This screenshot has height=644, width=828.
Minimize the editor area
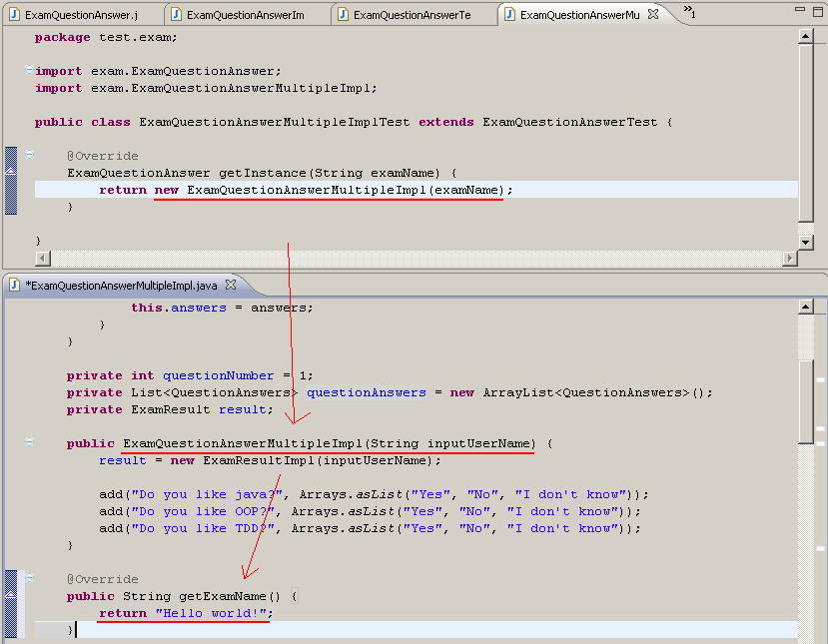[799, 8]
